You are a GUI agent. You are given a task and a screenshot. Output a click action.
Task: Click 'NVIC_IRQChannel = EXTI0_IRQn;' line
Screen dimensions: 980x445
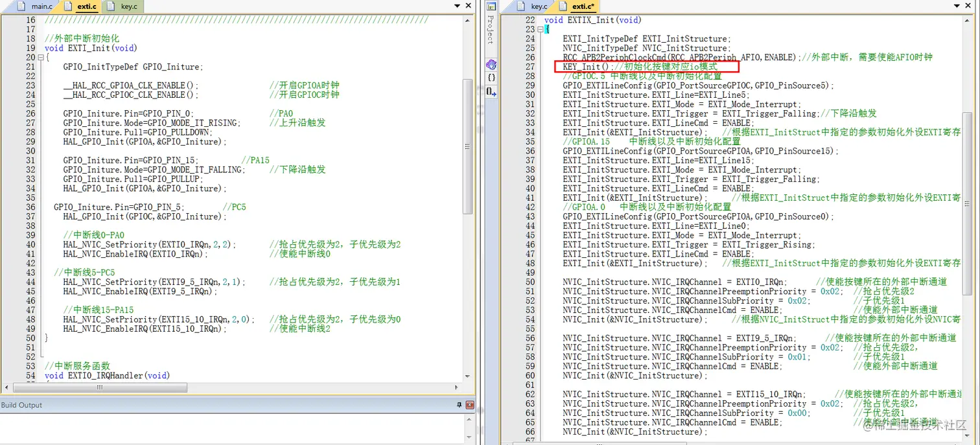675,282
